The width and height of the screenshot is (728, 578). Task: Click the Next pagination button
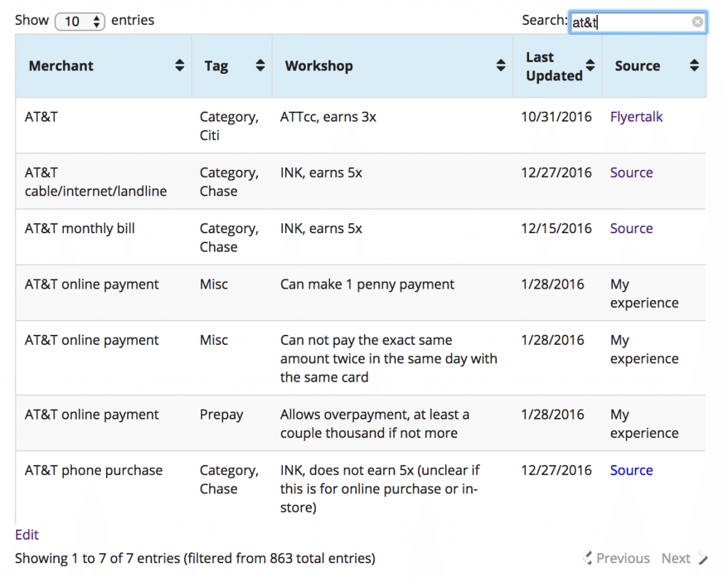(x=675, y=558)
